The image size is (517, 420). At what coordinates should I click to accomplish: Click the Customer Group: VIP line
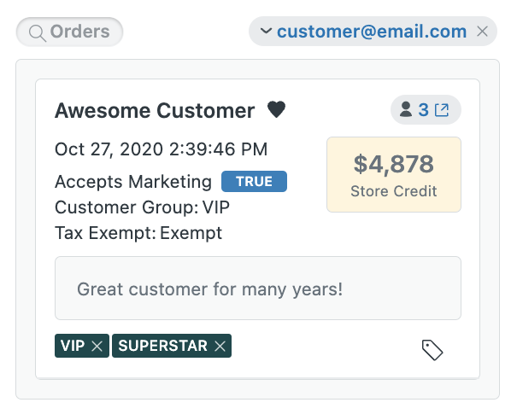point(142,207)
